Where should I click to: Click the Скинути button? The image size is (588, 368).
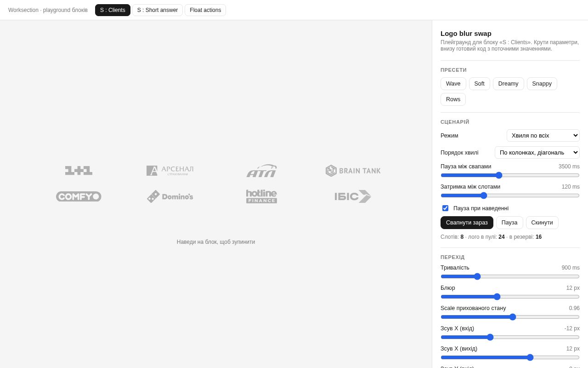pyautogui.click(x=542, y=223)
